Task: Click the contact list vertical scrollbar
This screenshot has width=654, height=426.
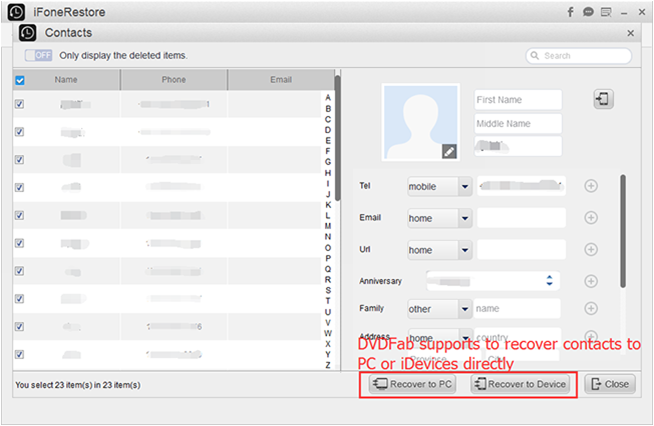Action: tap(337, 138)
